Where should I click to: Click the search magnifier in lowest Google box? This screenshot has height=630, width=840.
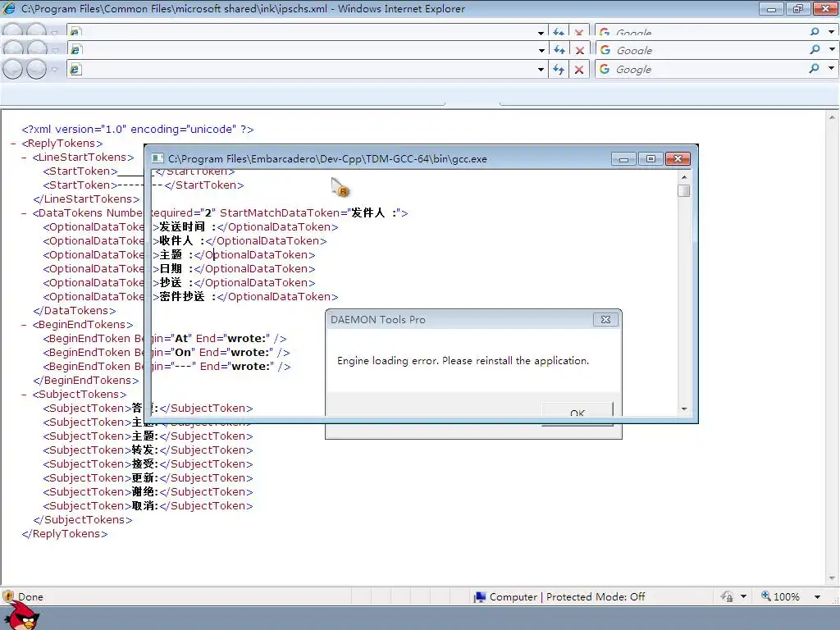click(x=815, y=69)
